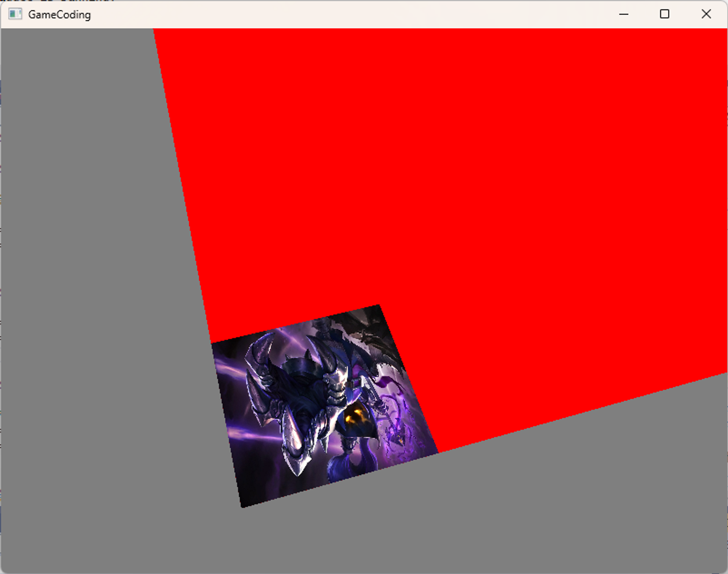Viewport: 728px width, 574px height.
Task: Click the GameCoding app icon in title bar
Action: pyautogui.click(x=15, y=14)
